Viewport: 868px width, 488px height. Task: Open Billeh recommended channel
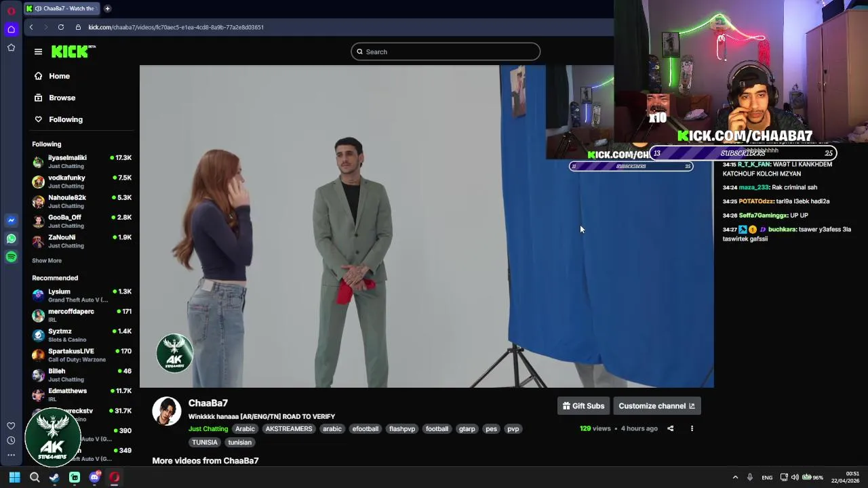(81, 374)
